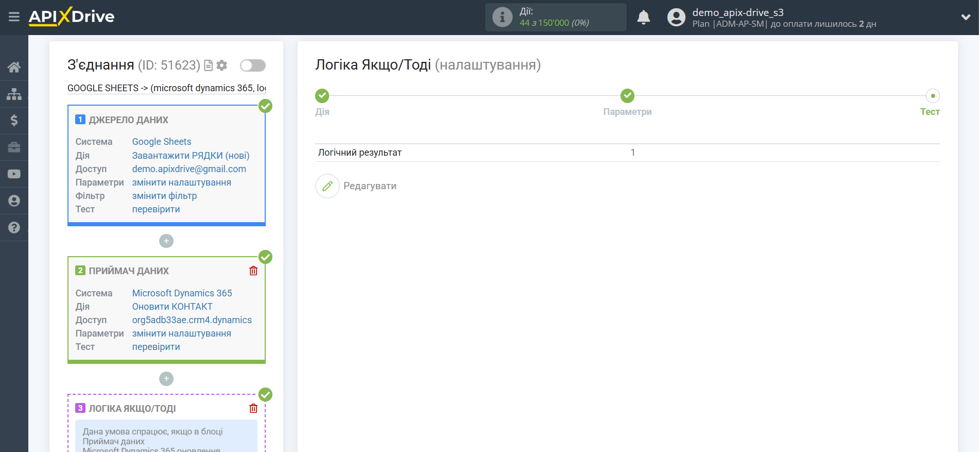Click the ЛОГІКА ЯКЩО/ТОДІ block header
The height and width of the screenshot is (452, 980).
coord(132,409)
